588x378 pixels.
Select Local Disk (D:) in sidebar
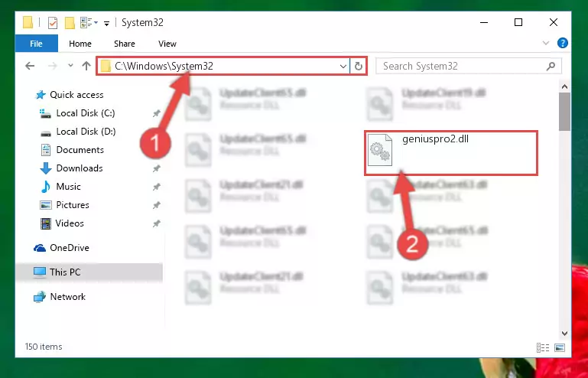(86, 132)
